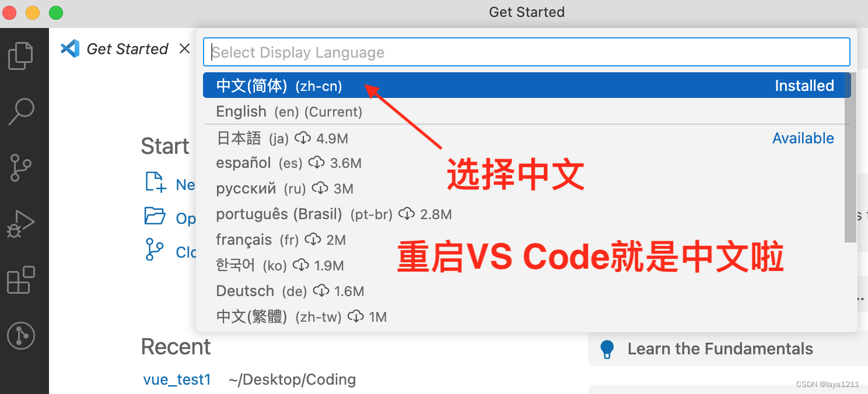Select 日本語 (ja) language
Viewport: 868px width, 394px height.
tap(527, 138)
